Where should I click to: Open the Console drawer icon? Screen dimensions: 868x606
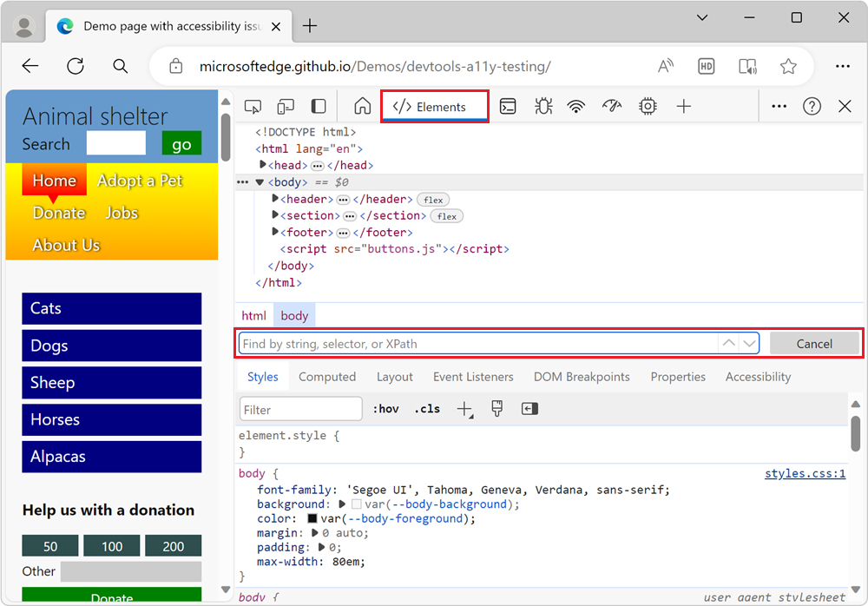tap(508, 105)
